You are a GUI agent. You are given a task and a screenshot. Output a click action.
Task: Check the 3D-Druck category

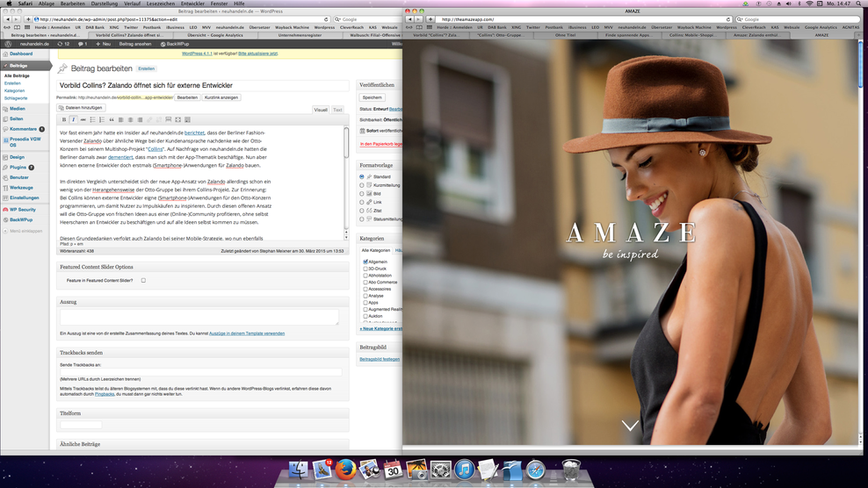pos(365,269)
